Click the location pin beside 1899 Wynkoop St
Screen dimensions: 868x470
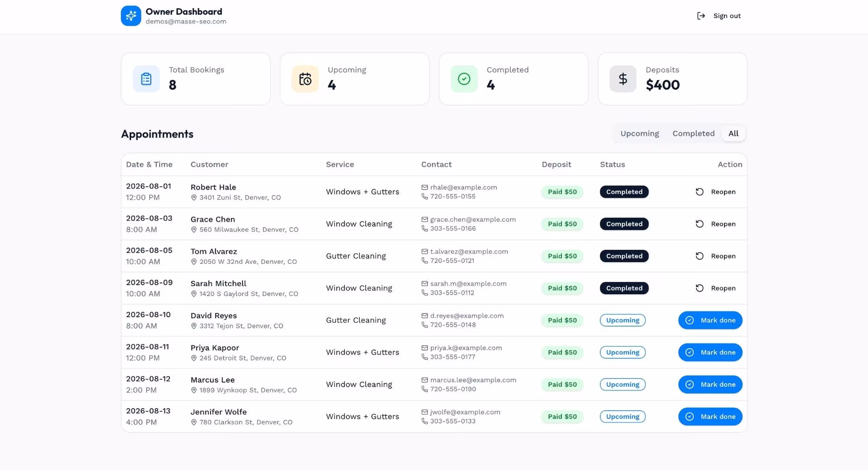[x=194, y=390]
